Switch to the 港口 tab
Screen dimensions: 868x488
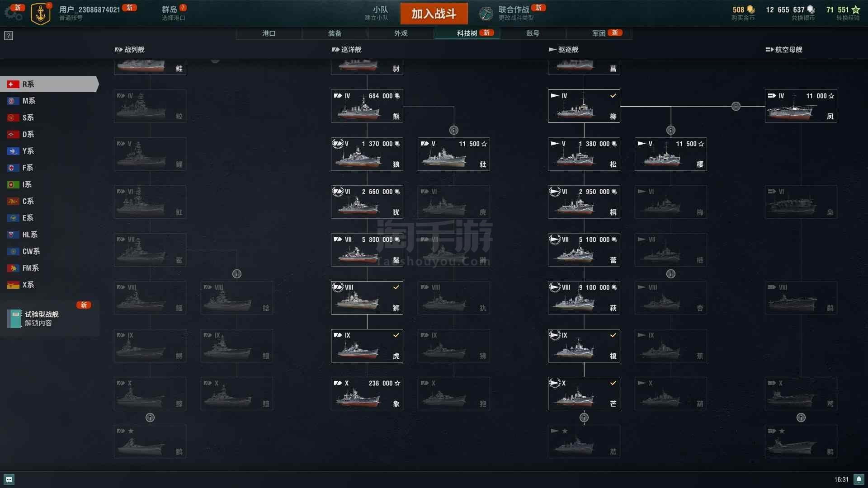[269, 33]
